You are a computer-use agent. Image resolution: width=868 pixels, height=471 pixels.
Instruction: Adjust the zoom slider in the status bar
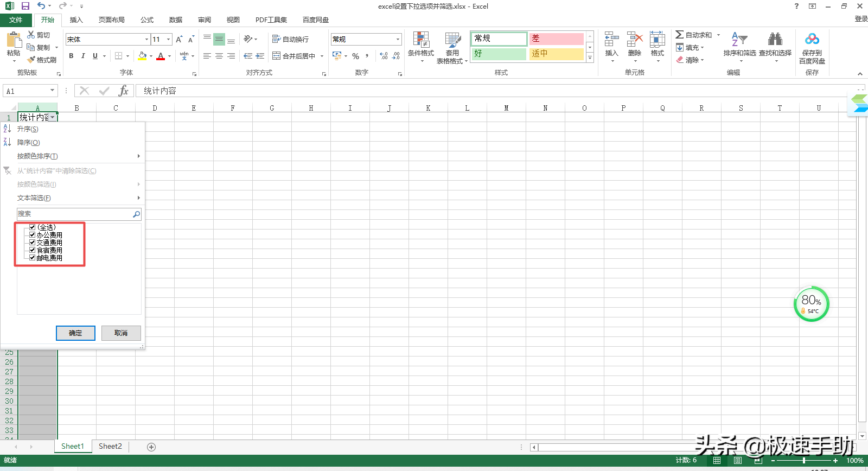coord(804,461)
